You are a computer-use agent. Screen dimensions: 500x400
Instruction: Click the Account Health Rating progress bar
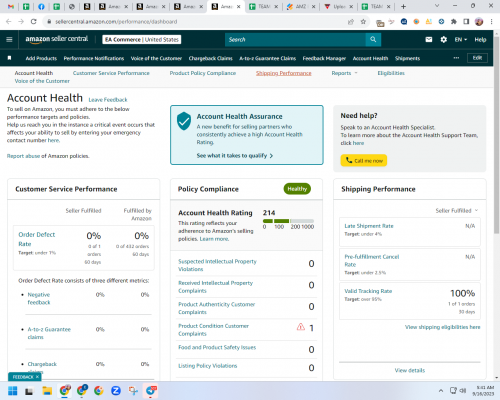288,221
